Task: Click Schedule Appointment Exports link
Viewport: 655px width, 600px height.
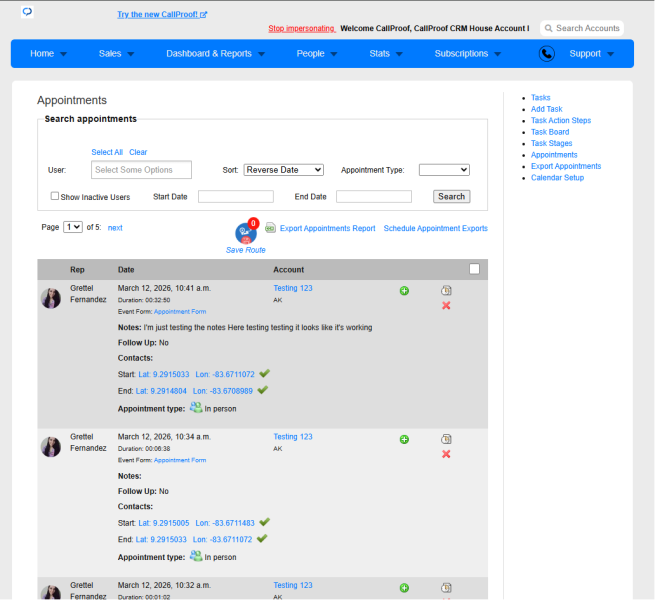Action: click(x=436, y=228)
